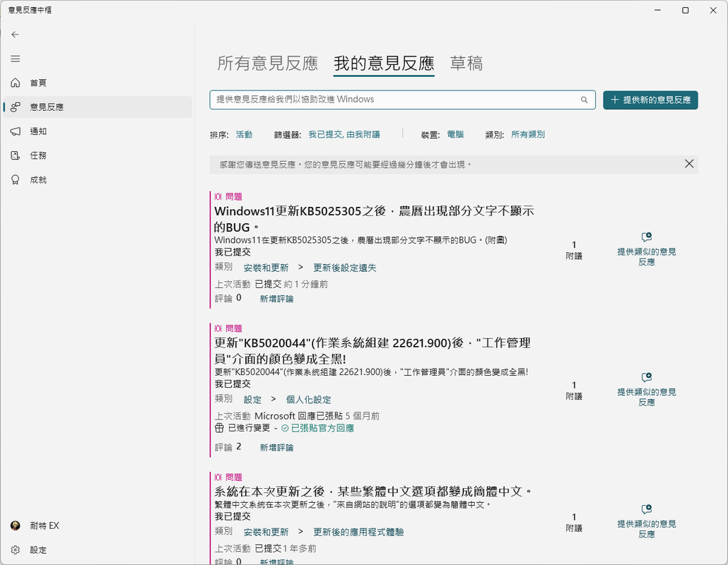The image size is (728, 565).
Task: Open 成就 achievements section
Action: coord(98,179)
